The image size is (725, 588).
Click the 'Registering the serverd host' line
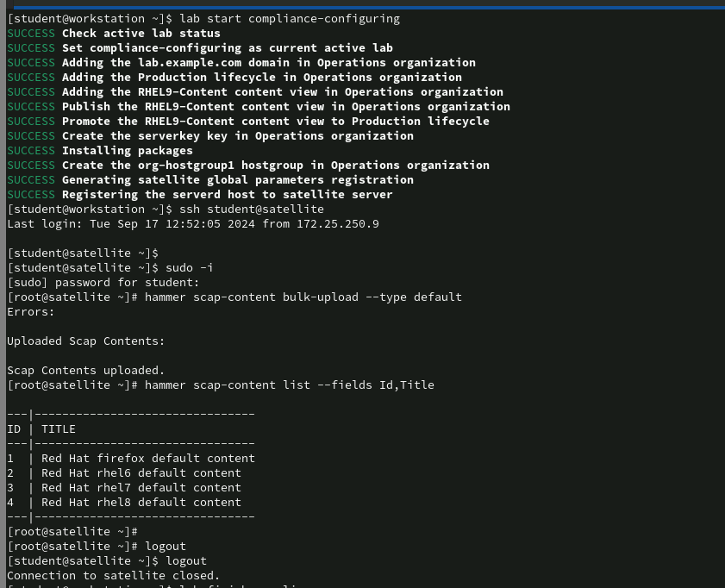point(227,194)
